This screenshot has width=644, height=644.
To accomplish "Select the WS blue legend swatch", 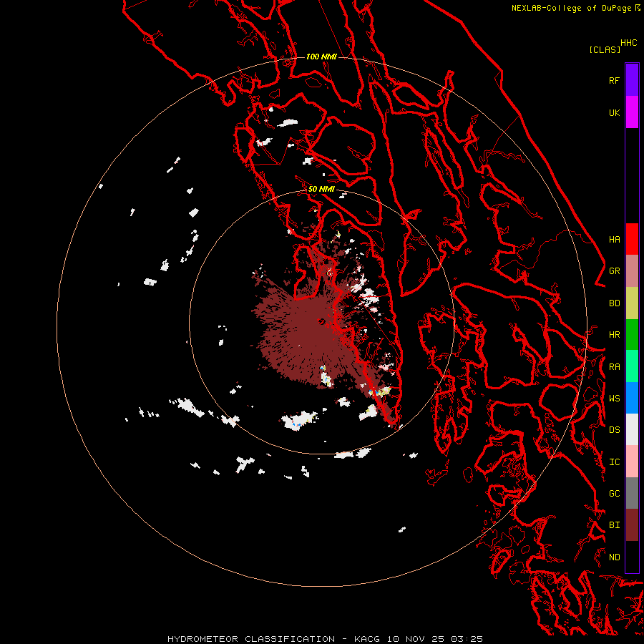I will pyautogui.click(x=632, y=398).
